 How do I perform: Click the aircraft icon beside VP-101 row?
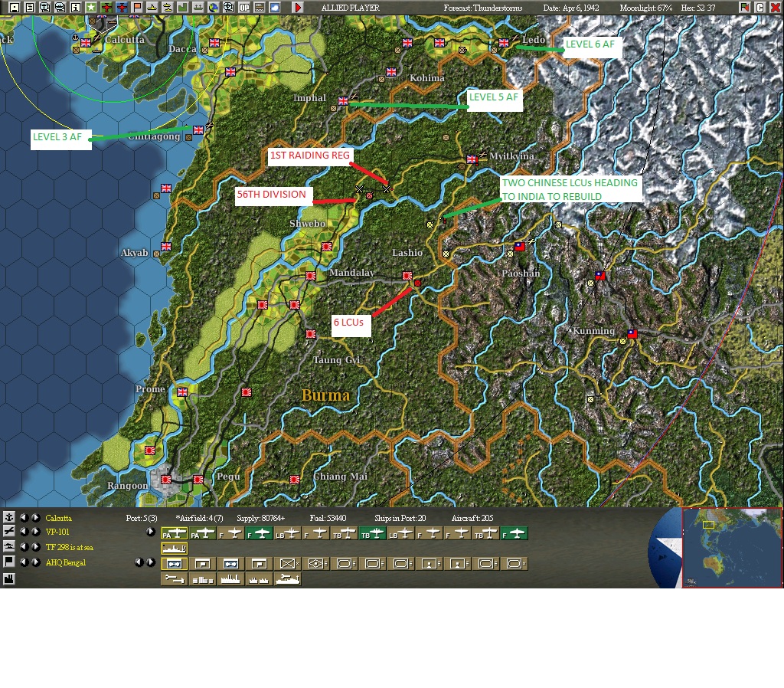tap(9, 532)
